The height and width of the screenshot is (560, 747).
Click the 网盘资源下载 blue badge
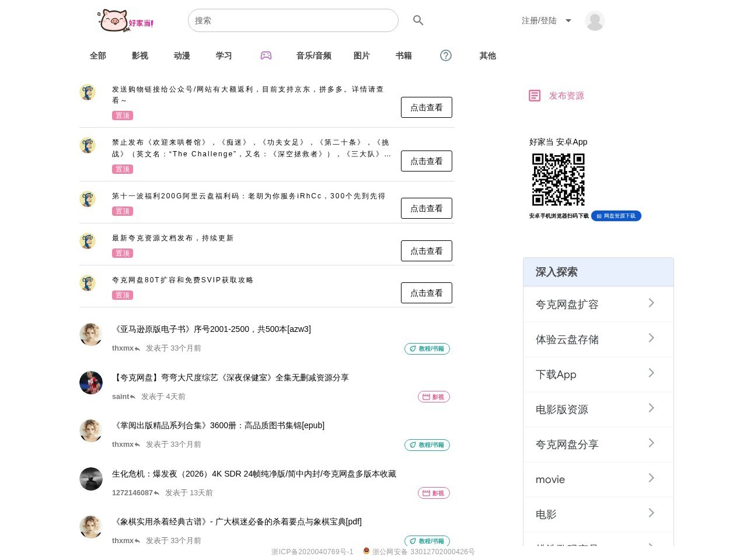click(616, 216)
